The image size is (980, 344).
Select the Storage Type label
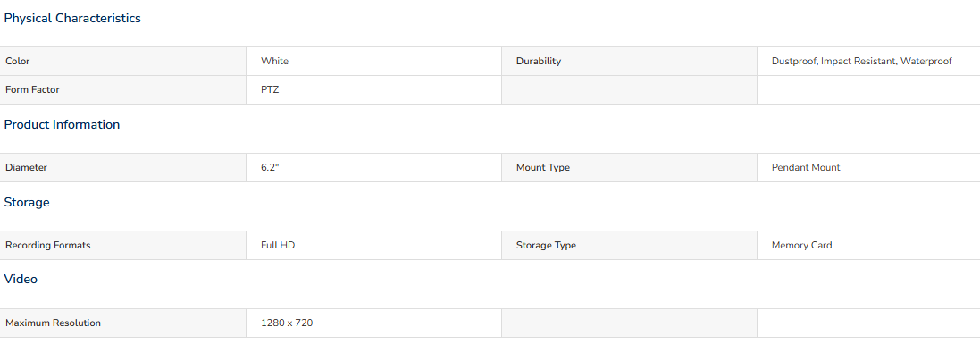tap(546, 245)
